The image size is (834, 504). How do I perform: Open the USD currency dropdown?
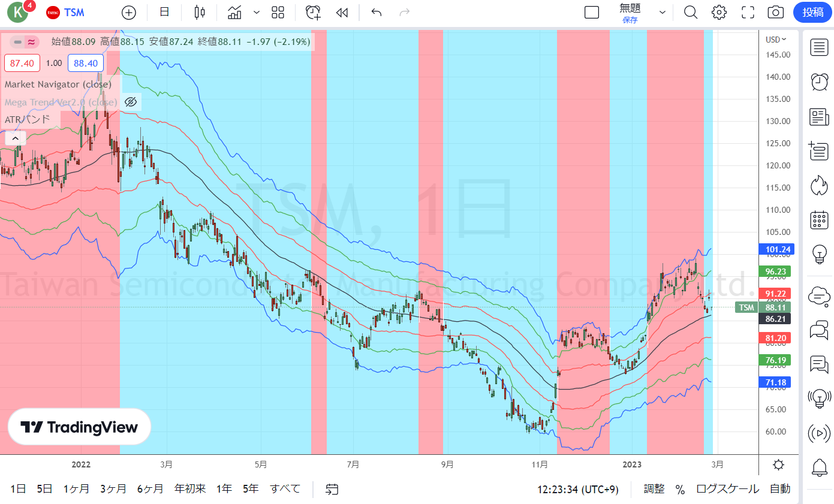coord(776,40)
